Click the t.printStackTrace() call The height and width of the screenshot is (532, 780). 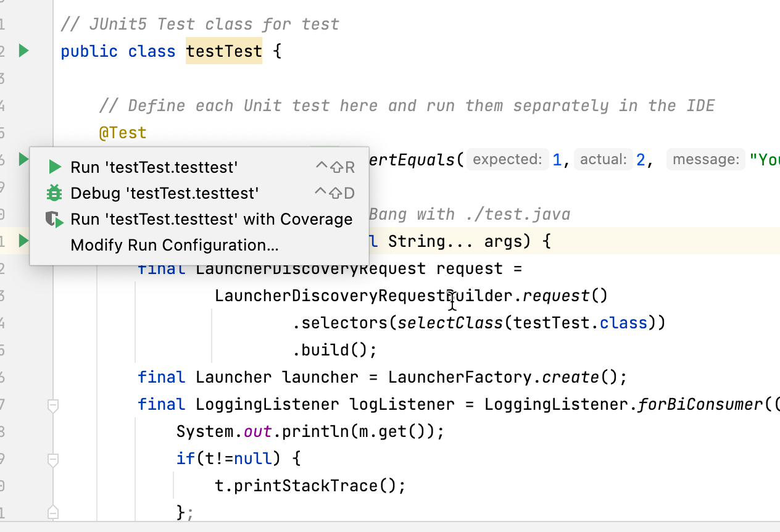[305, 486]
